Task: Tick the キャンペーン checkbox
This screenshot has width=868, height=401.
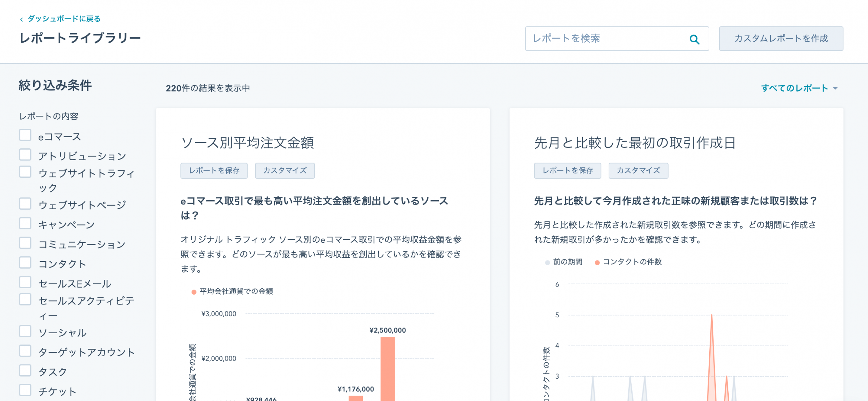Action: point(25,224)
